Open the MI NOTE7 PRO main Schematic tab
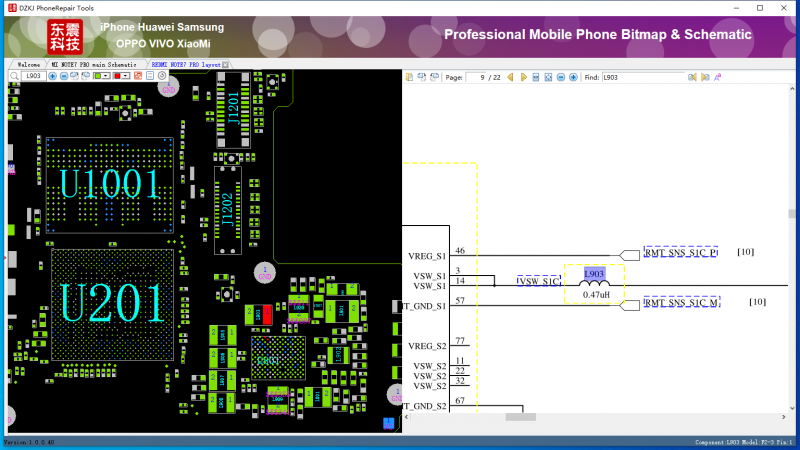The width and height of the screenshot is (800, 450). pyautogui.click(x=94, y=64)
